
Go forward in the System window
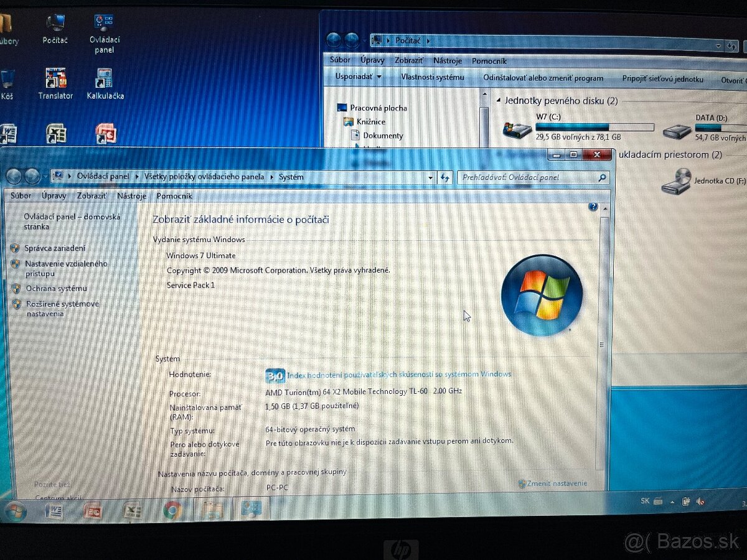point(32,177)
